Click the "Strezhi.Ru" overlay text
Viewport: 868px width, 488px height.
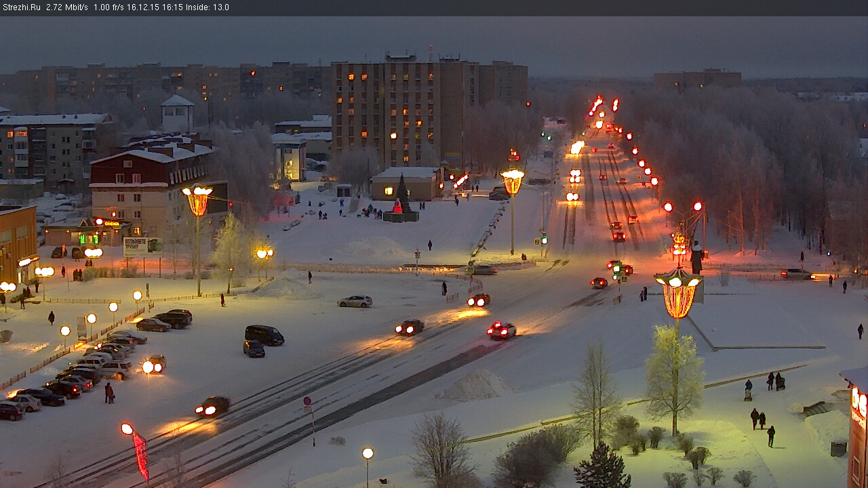coord(22,7)
